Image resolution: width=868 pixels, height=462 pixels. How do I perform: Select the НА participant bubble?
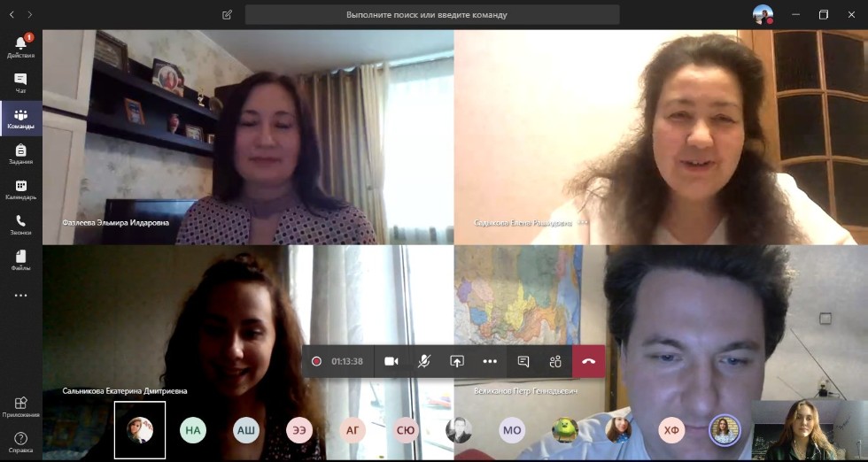coord(193,431)
